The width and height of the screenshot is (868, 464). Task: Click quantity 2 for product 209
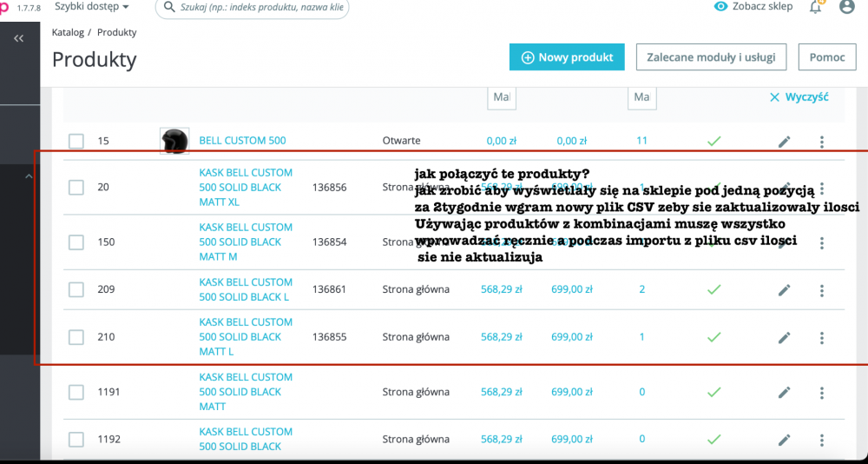tap(641, 289)
